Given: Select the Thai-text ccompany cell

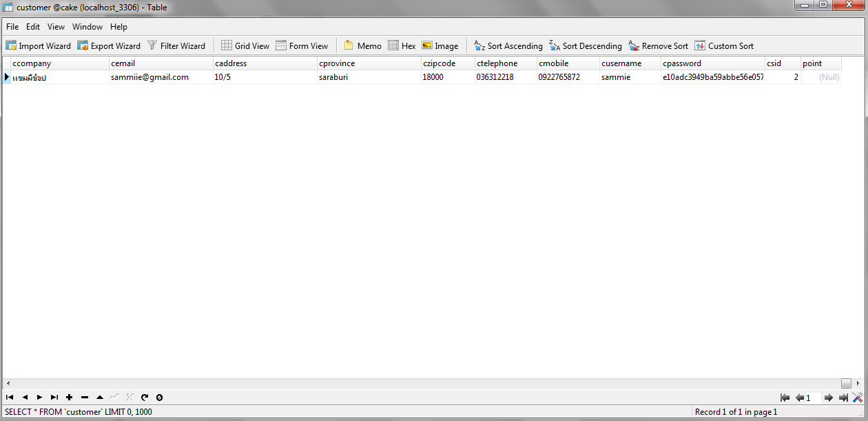Looking at the screenshot, I should click(60, 77).
